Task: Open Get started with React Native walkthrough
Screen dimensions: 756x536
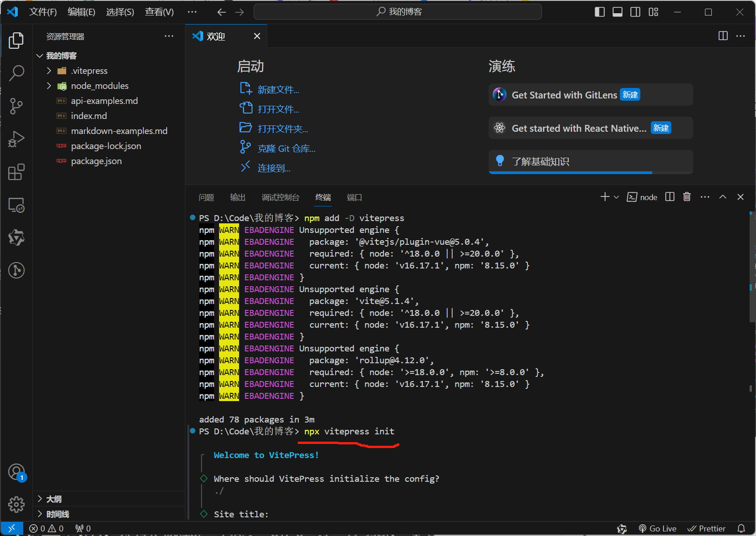Action: click(x=591, y=128)
